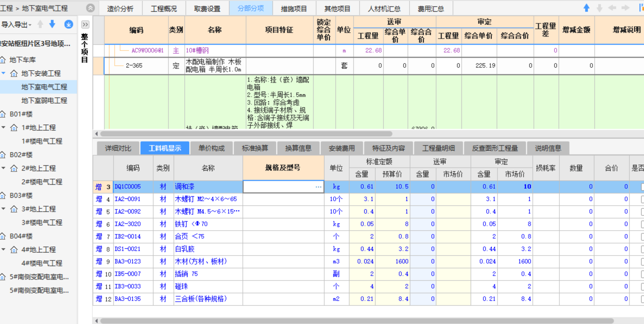This screenshot has width=644, height=324.
Task: Click the upper scrollbar left arrow
Action: (96, 134)
